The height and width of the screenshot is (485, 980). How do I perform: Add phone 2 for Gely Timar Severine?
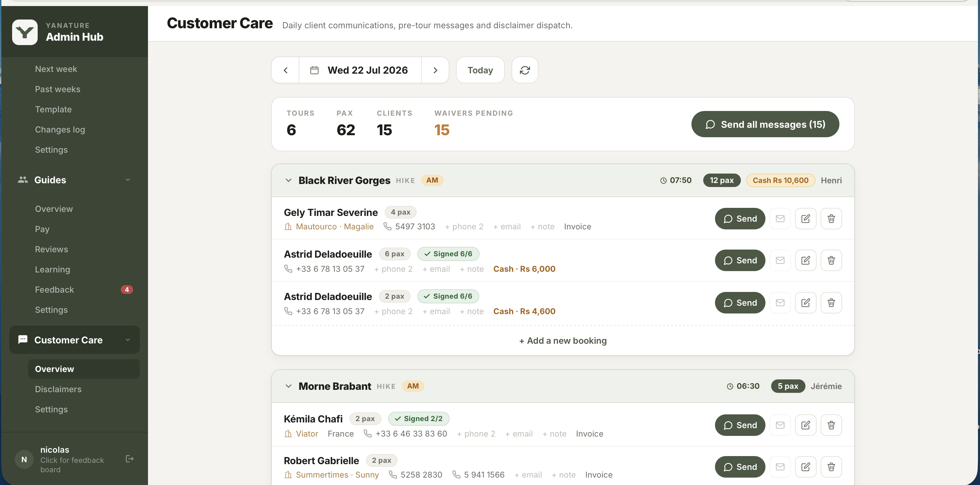tap(464, 227)
